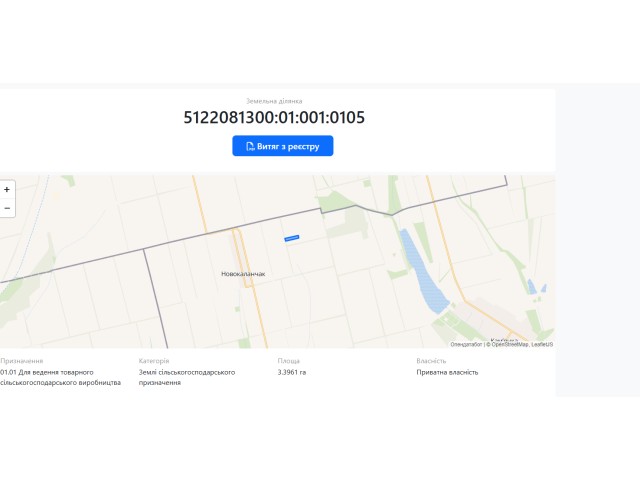Viewport: 640px width, 480px height.
Task: Open the Витяг з реєстру button
Action: [283, 146]
